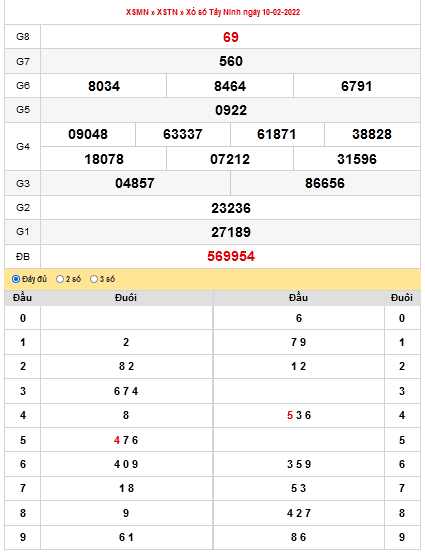Click the red lottery title for 10-02-2022
Screen dimensions: 425x552
pyautogui.click(x=213, y=12)
